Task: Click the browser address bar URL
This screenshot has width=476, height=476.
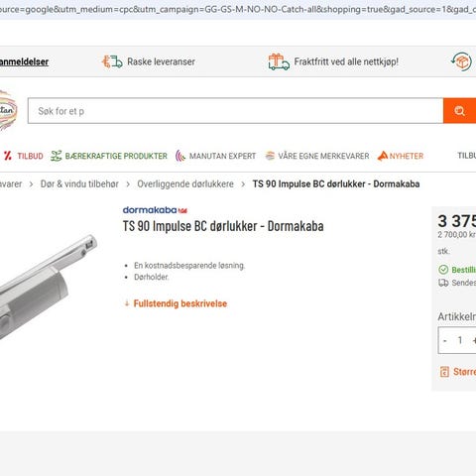Action: tap(238, 9)
